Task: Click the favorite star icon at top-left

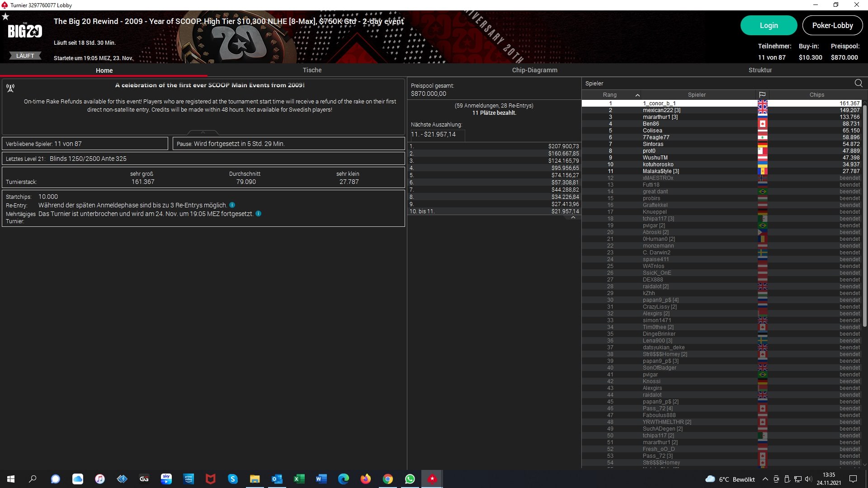Action: pos(5,17)
